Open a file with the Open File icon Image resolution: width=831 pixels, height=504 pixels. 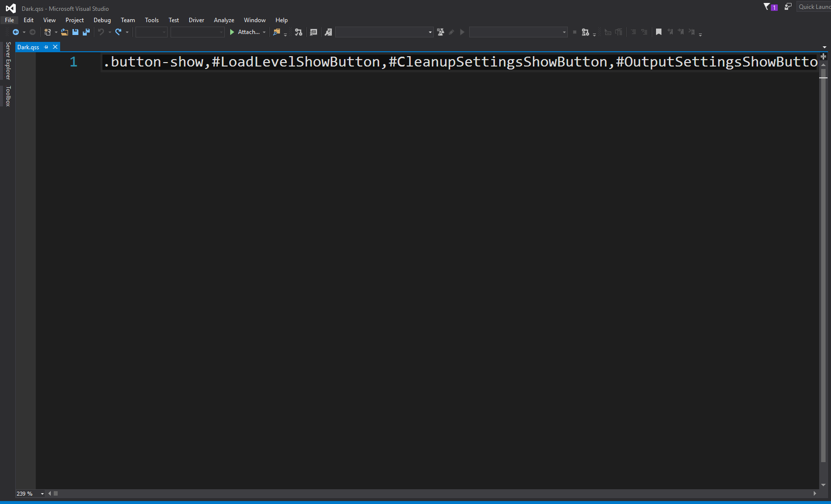coord(65,32)
